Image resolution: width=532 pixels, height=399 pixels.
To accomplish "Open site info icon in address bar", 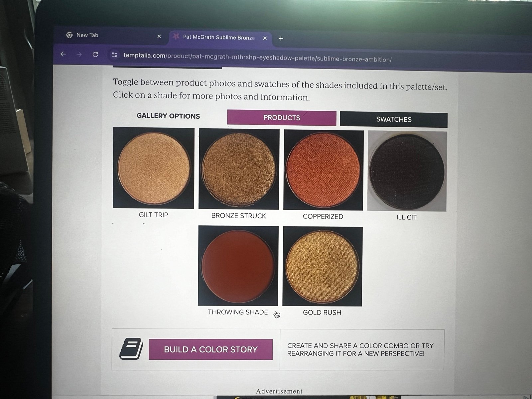I will pos(115,55).
